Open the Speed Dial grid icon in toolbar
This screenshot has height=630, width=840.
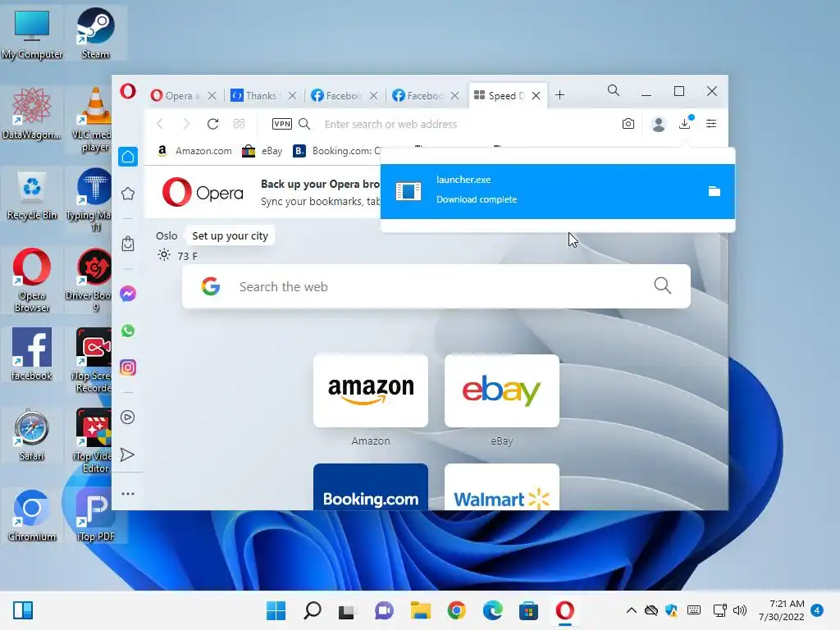tap(239, 125)
